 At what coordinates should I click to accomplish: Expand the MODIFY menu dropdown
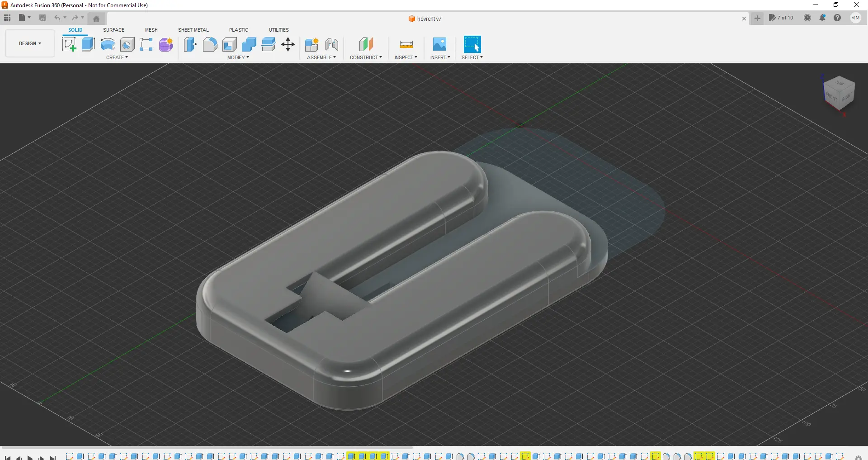(x=238, y=57)
